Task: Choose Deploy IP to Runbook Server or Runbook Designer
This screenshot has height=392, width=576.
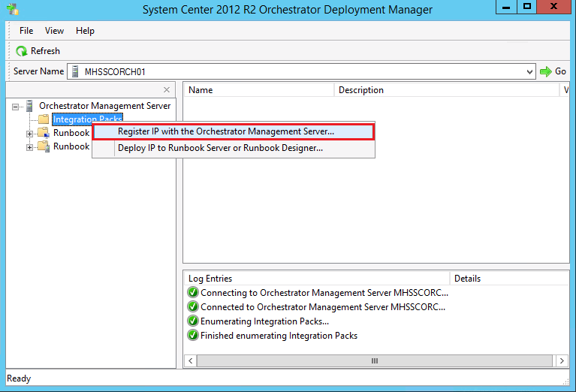Action: tap(234, 148)
